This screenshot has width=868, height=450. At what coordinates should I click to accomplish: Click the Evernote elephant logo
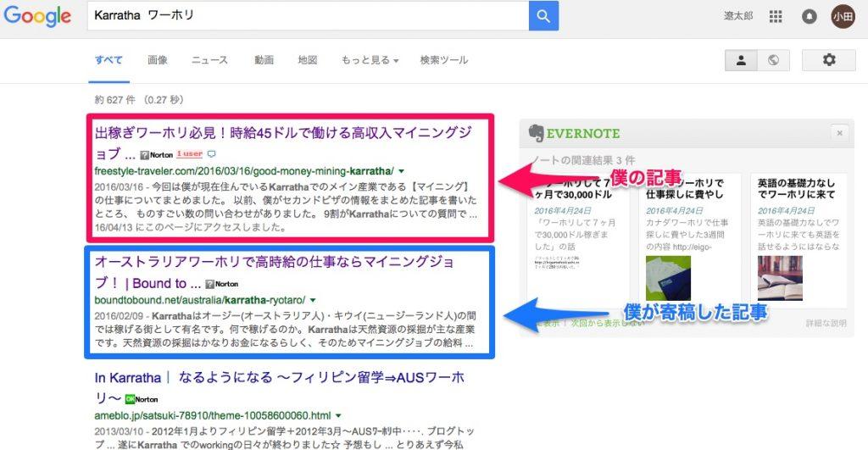tap(536, 133)
